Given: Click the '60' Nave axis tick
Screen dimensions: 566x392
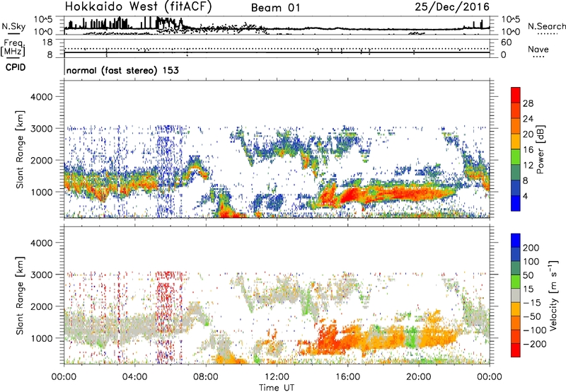Looking at the screenshot, I should tap(506, 42).
